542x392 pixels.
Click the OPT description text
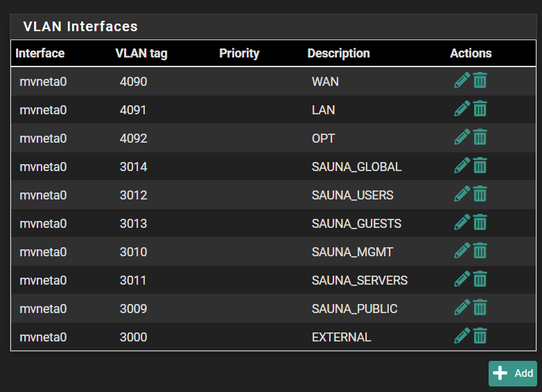click(x=323, y=139)
